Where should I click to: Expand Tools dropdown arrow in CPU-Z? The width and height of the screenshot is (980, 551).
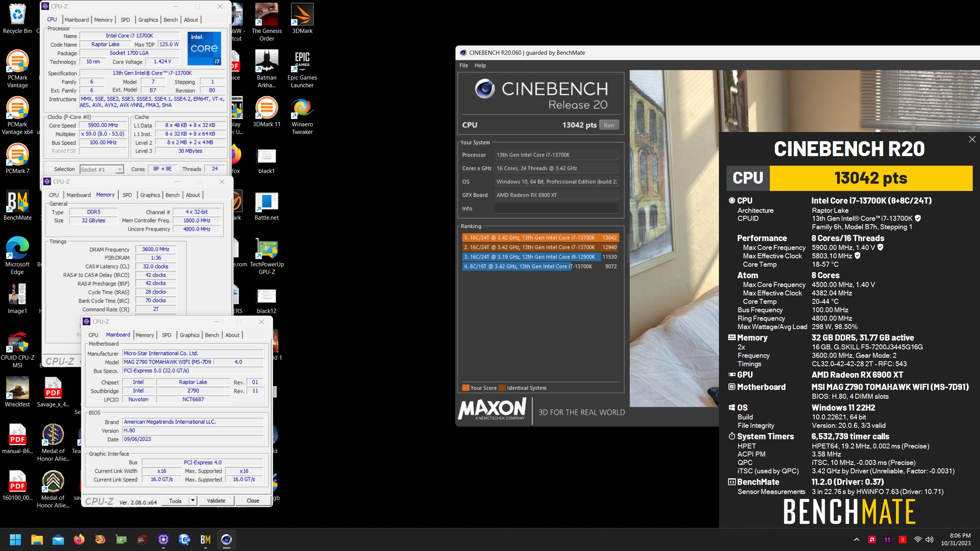[x=193, y=500]
